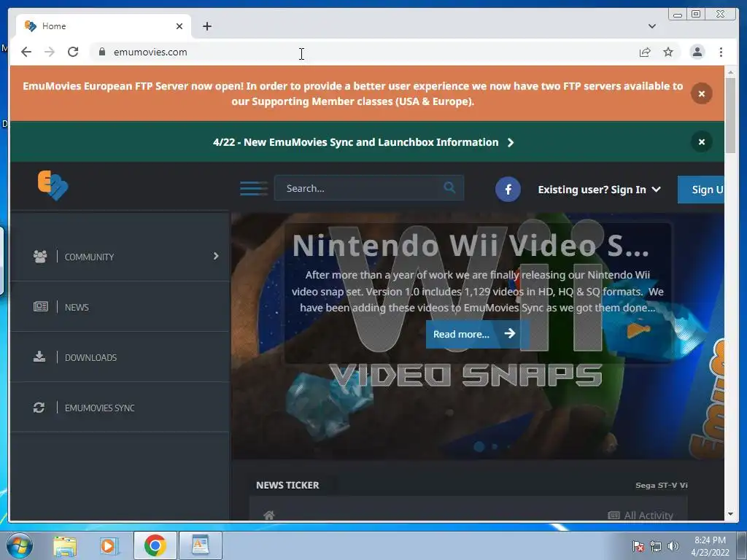Reload the emumovies.com page
747x560 pixels.
point(73,52)
